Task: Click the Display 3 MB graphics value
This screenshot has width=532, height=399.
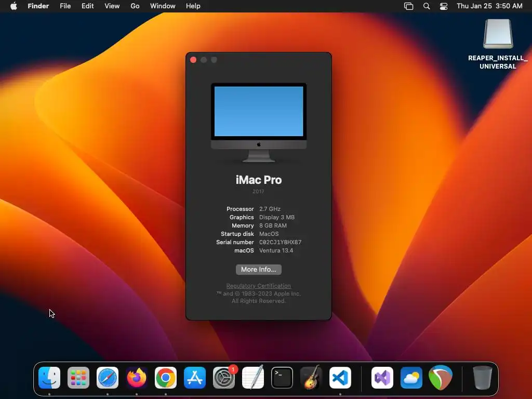Action: point(277,217)
